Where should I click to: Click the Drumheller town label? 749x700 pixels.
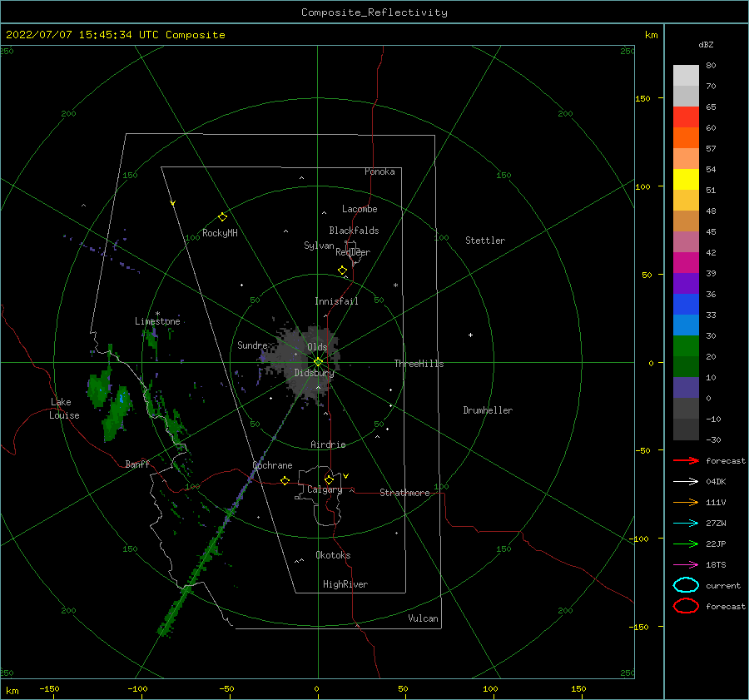488,410
